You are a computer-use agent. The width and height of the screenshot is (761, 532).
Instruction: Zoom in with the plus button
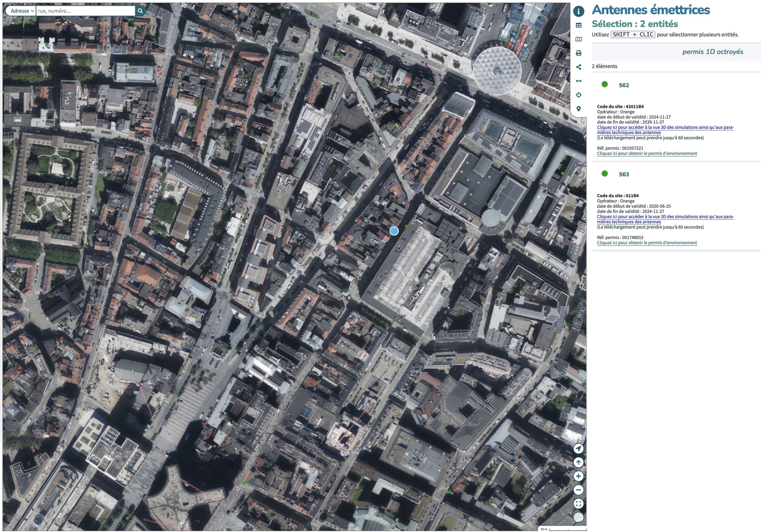tap(578, 476)
